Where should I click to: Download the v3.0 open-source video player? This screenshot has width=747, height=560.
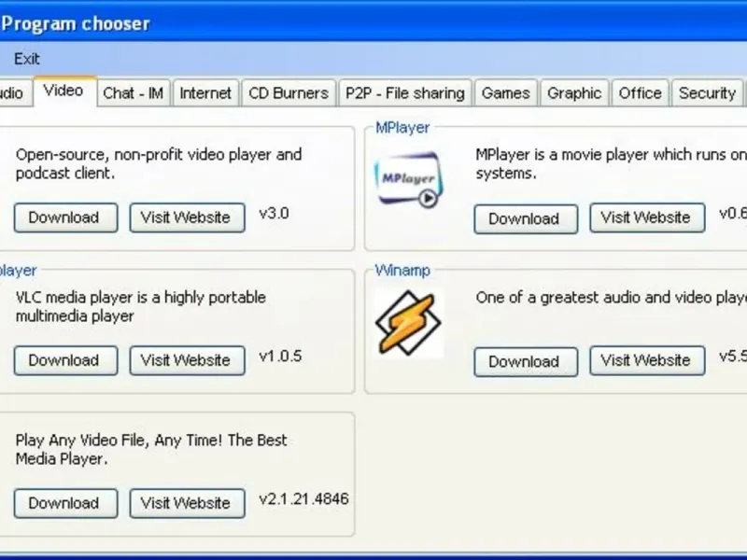65,217
